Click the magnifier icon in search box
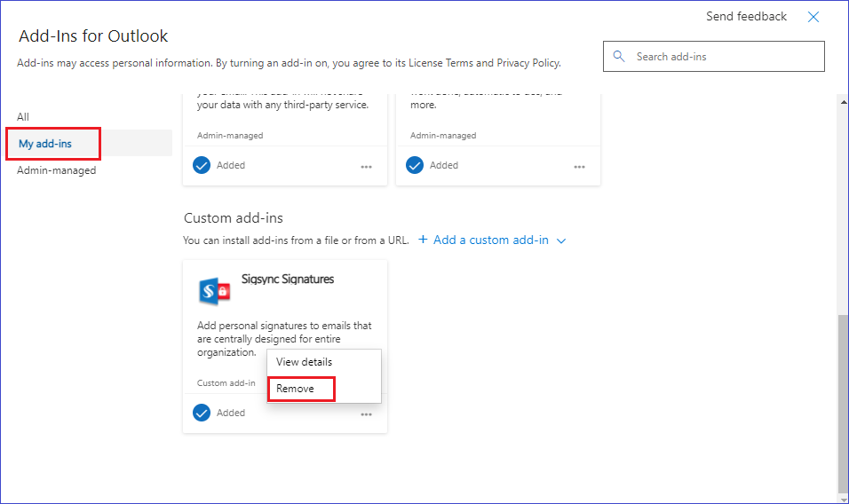Viewport: 849px width, 504px height. pos(619,57)
